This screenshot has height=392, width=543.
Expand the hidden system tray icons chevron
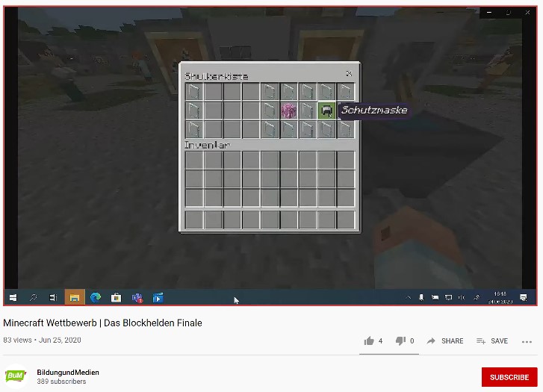[409, 297]
